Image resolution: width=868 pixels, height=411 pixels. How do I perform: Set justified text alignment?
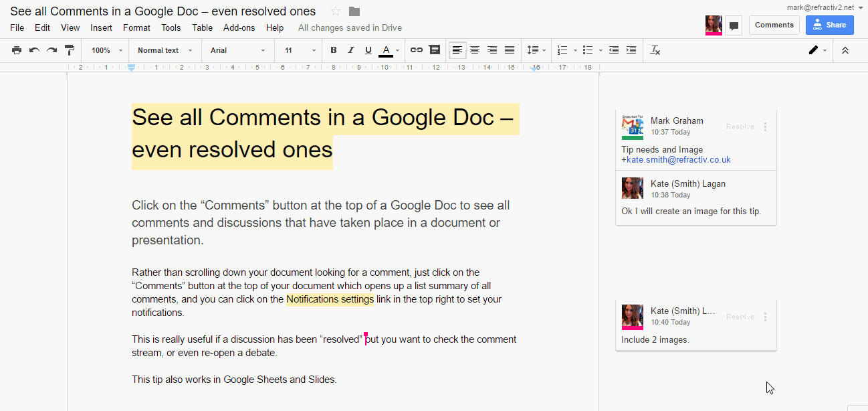tap(510, 50)
